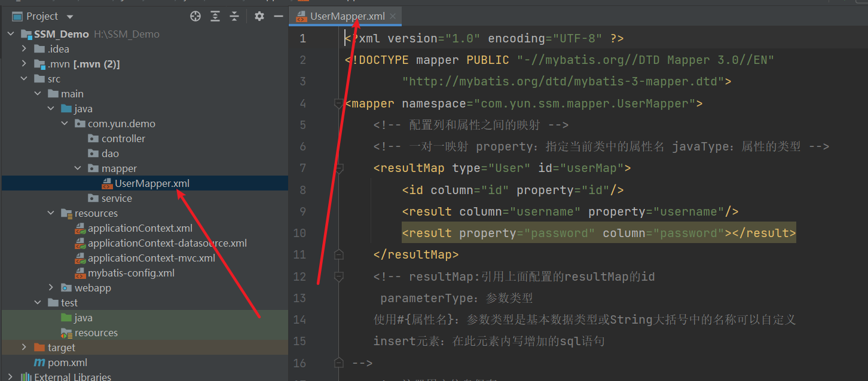Click the applicationContext.xml Spring file icon

click(80, 228)
